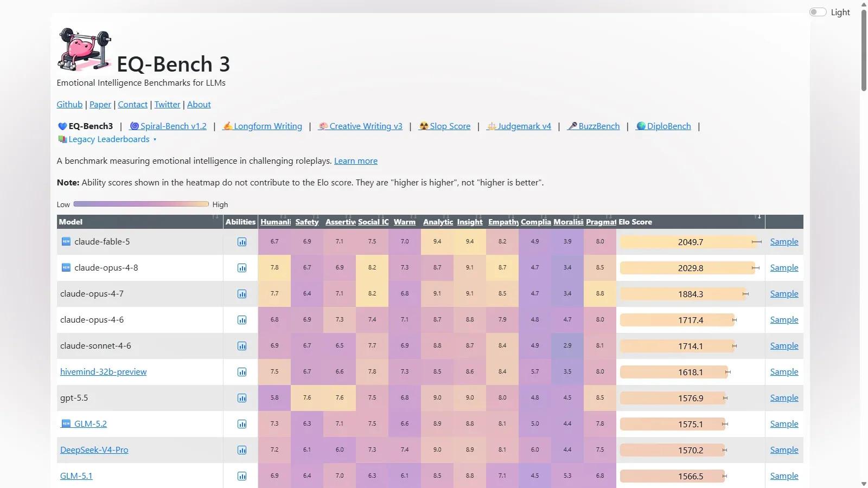Open the Paper link
868x488 pixels.
pyautogui.click(x=100, y=105)
